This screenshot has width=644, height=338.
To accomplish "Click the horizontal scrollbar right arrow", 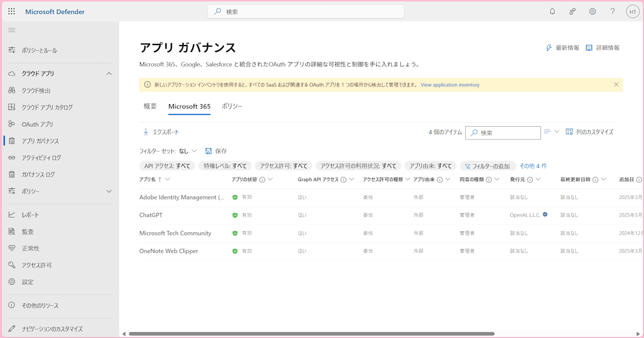I will coord(638,334).
